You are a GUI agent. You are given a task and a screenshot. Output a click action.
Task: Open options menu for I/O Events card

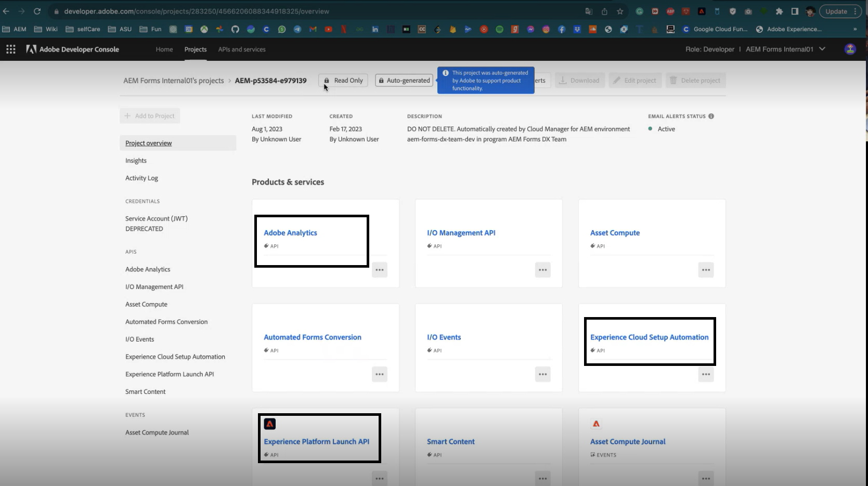click(x=543, y=374)
